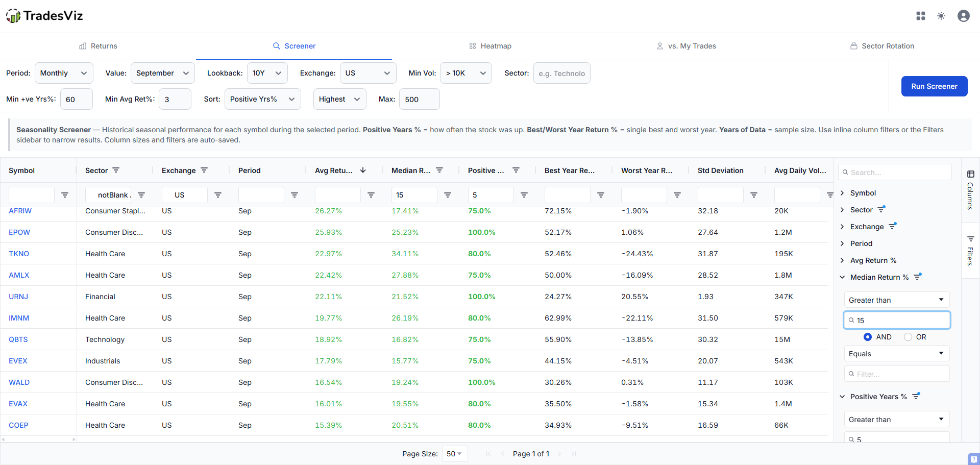Open the URNJ symbol link
The image size is (980, 465).
[18, 297]
